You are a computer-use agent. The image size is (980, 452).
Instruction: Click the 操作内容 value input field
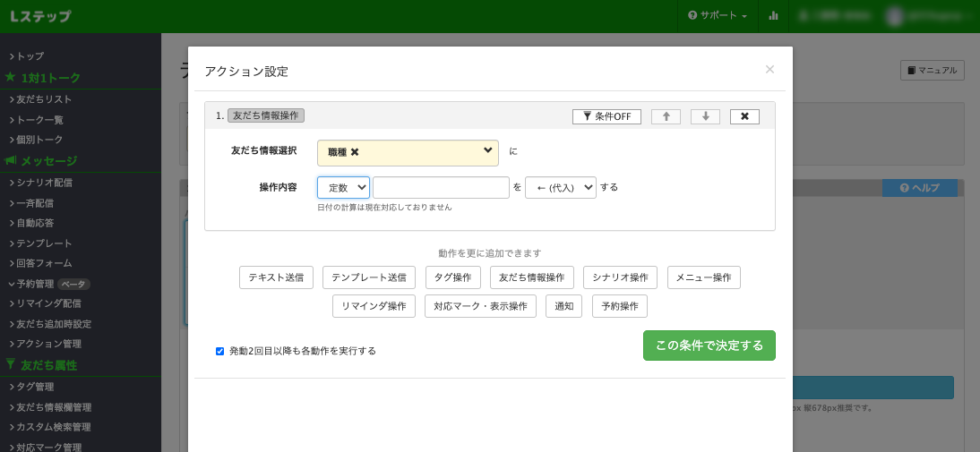[441, 187]
